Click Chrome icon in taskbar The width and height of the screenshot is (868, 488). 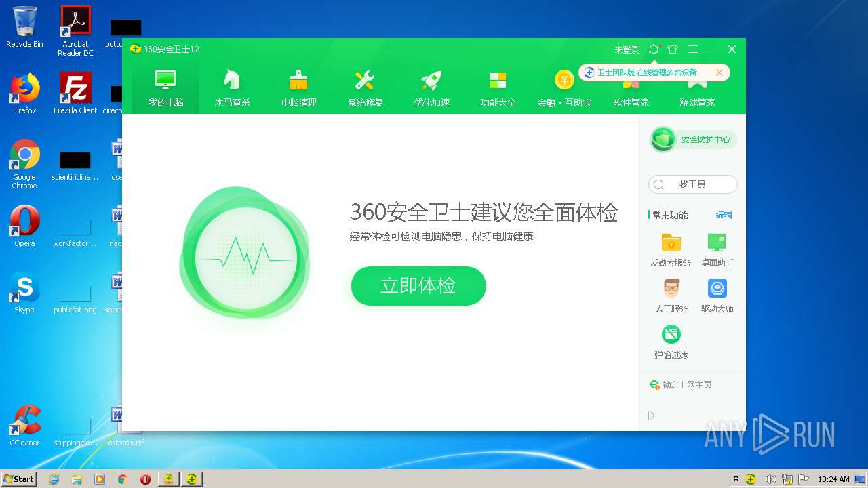[x=122, y=479]
